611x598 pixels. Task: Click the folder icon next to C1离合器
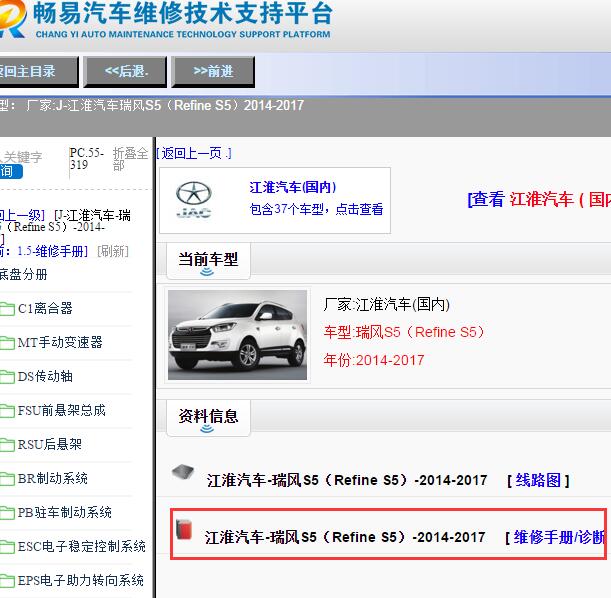[x=7, y=309]
